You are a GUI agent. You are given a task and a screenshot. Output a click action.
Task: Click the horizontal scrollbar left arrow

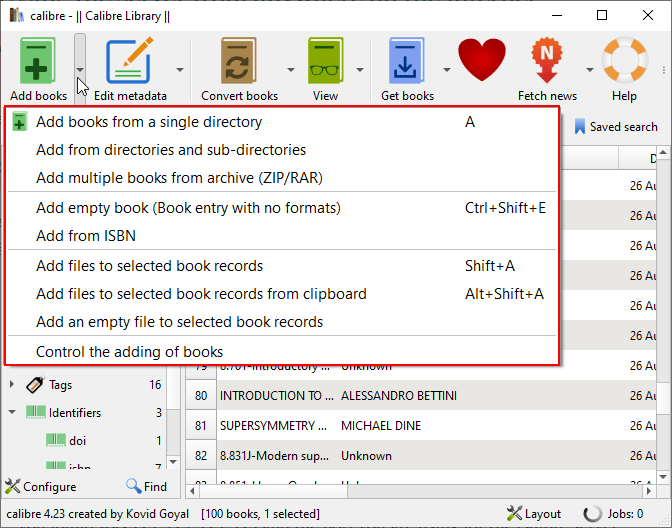(192, 491)
